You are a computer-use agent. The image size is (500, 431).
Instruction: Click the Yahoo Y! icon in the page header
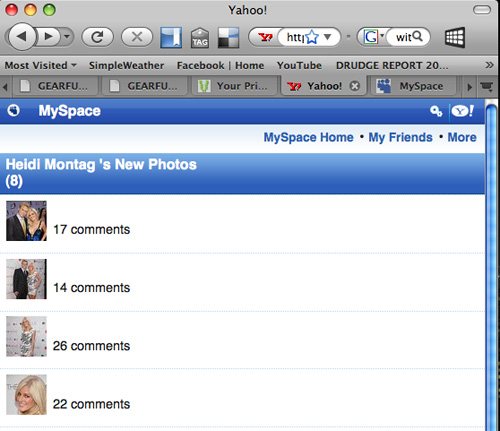(463, 111)
